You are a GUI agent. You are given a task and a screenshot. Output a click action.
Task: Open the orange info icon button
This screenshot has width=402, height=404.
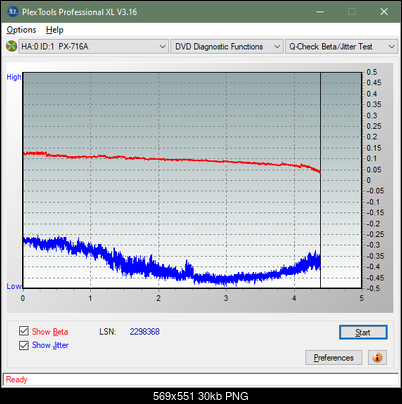click(x=377, y=358)
